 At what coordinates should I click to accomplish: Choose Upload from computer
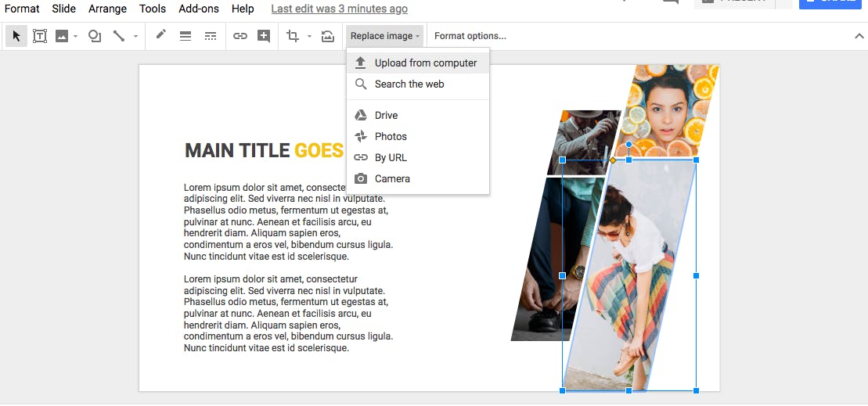click(x=418, y=63)
